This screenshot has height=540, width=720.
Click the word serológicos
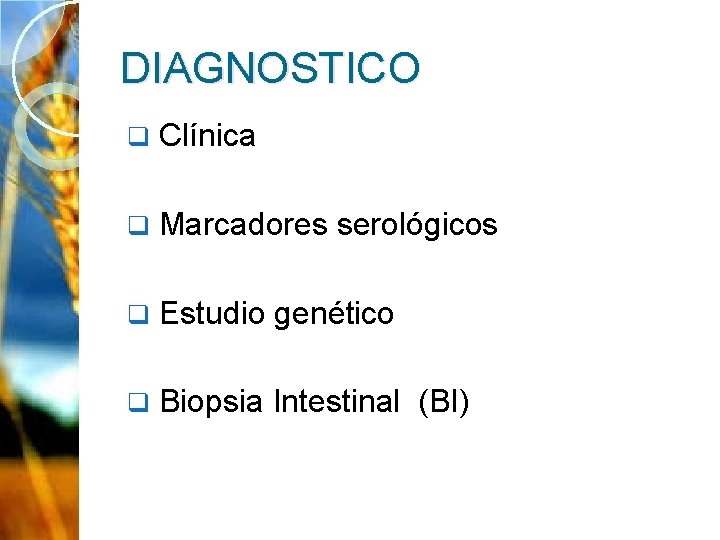[417, 225]
